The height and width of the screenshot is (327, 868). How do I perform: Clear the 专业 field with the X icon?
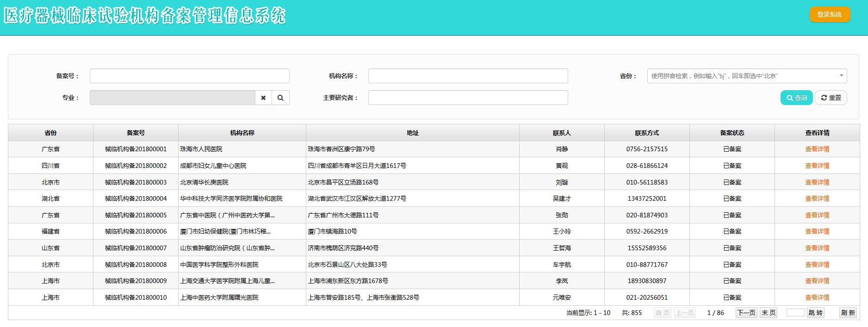263,98
